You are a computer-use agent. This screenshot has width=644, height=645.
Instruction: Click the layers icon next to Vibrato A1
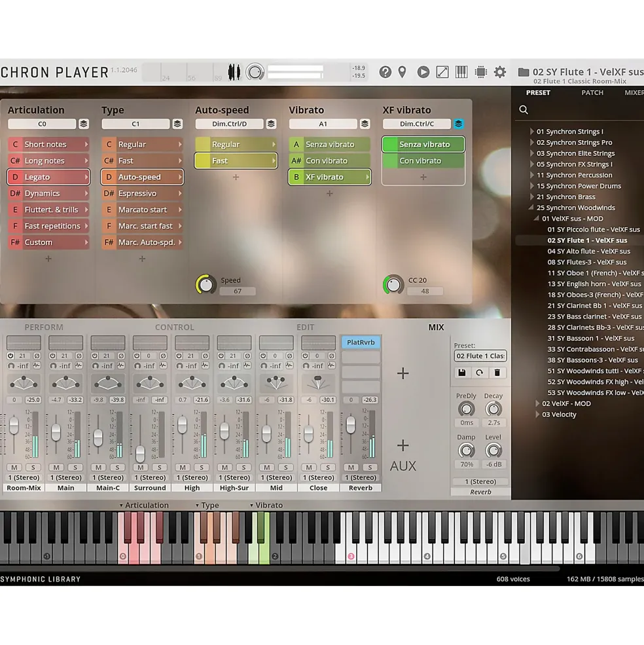point(365,124)
